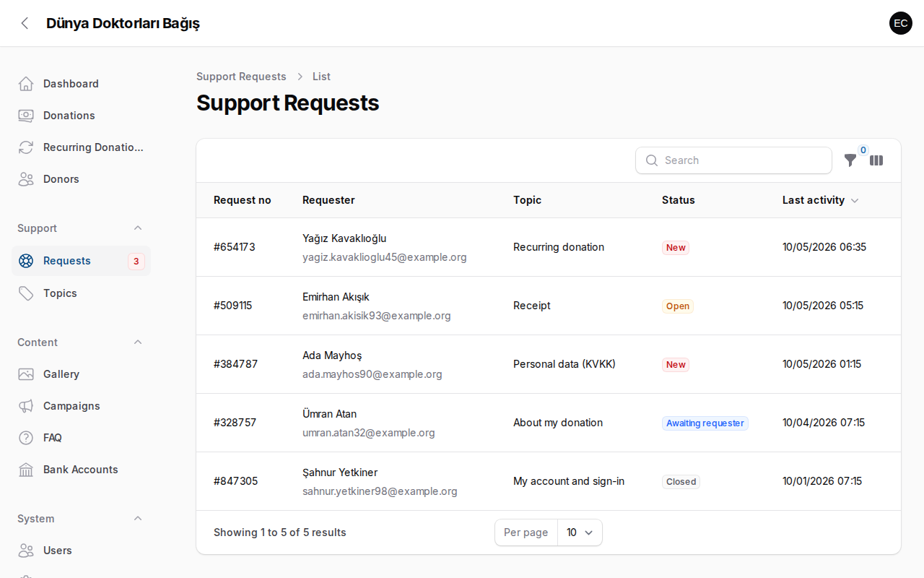This screenshot has width=924, height=578.
Task: Click the Open status badge
Action: pos(678,306)
